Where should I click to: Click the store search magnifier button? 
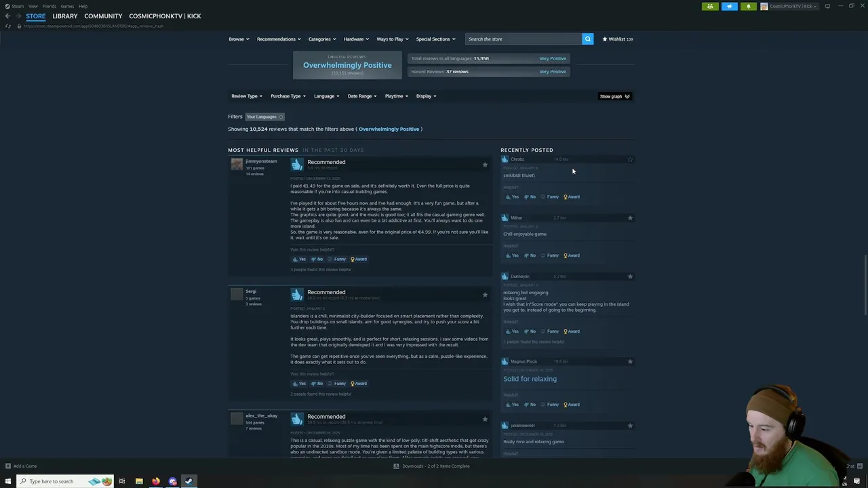coord(588,39)
